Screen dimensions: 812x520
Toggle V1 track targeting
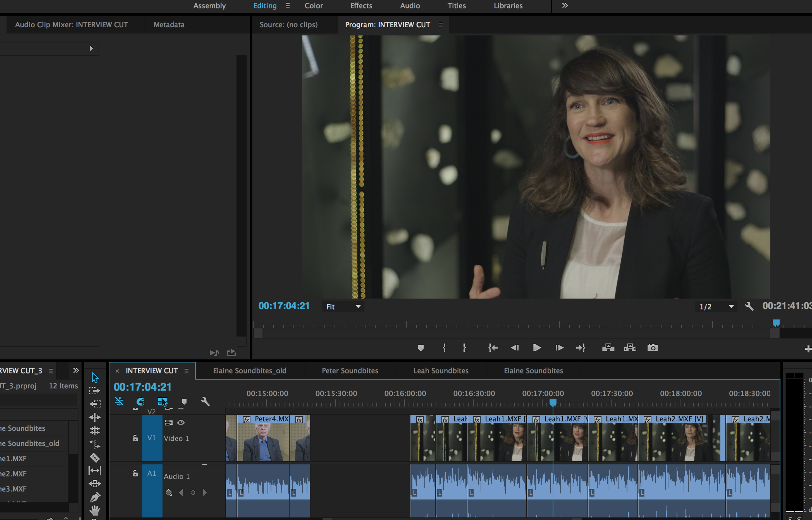(152, 438)
